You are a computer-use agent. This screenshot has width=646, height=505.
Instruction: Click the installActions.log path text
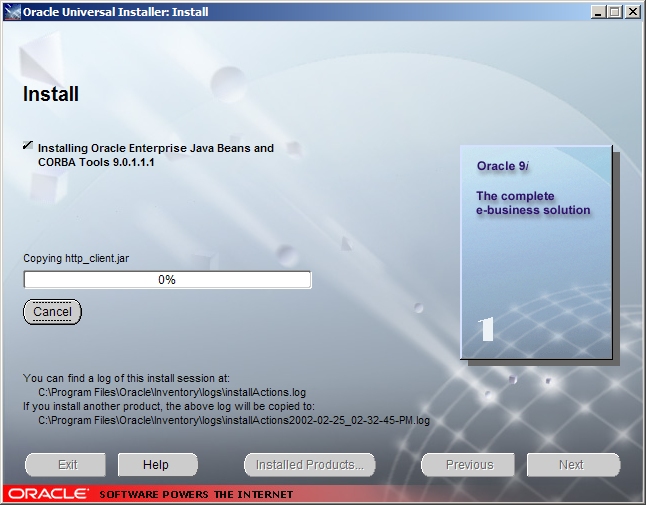pyautogui.click(x=172, y=392)
